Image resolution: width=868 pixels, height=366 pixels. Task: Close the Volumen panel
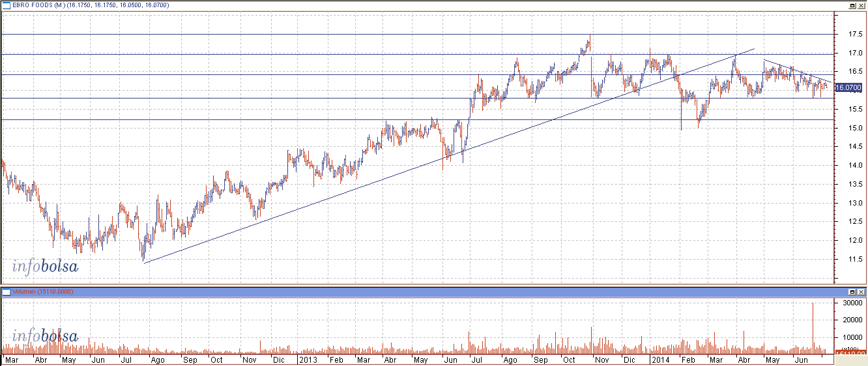click(x=861, y=291)
